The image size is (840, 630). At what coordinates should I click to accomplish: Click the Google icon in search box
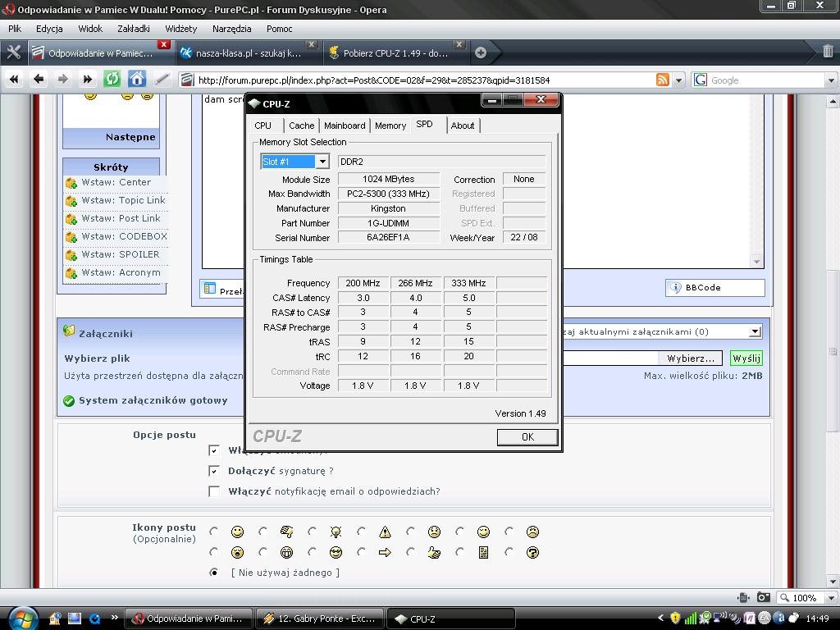(701, 80)
